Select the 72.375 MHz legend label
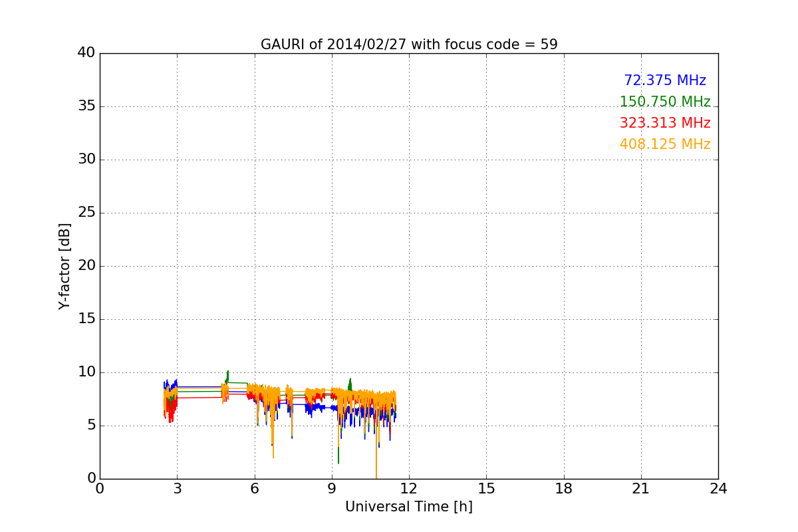The height and width of the screenshot is (532, 798). coord(665,80)
